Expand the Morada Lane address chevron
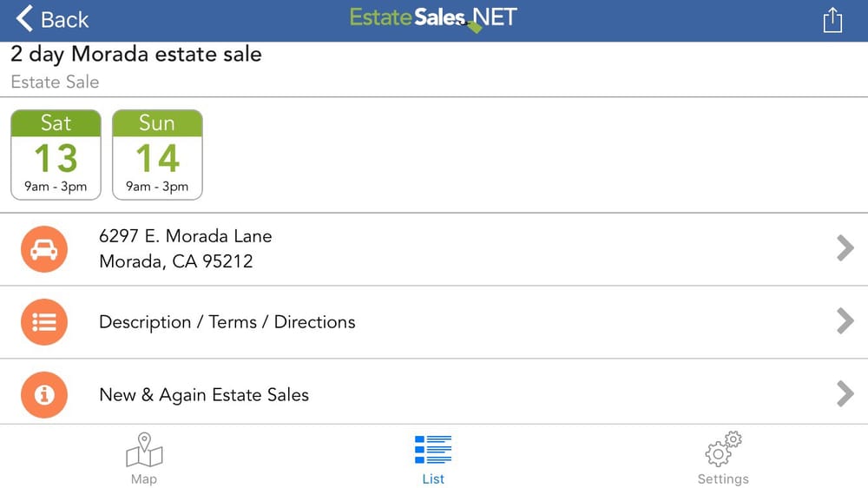868x488 pixels. (x=845, y=248)
